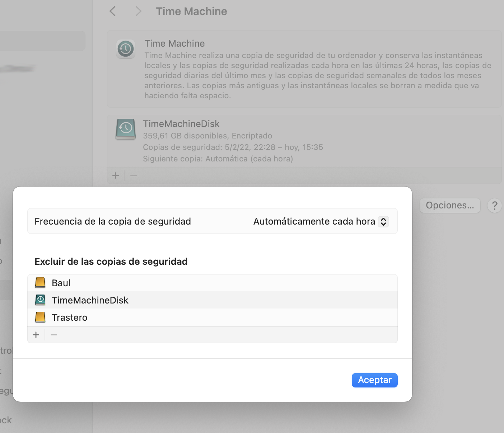Select the TimeMachineDisk row in exclusion list
This screenshot has width=504, height=433.
point(213,300)
